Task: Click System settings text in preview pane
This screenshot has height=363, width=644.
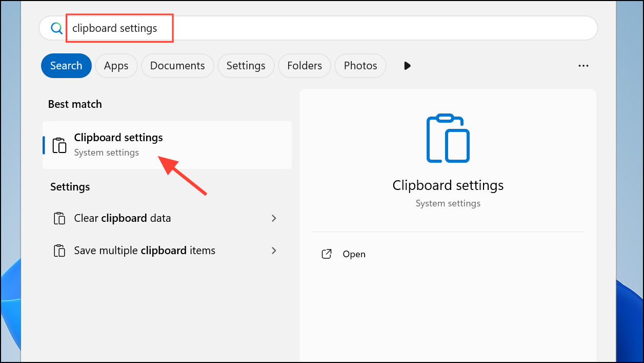Action: (448, 203)
